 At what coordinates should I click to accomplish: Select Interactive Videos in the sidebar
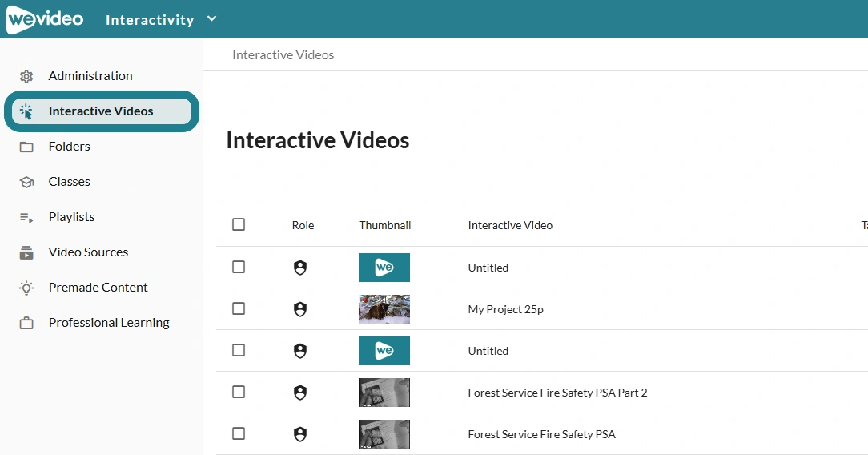tap(102, 111)
